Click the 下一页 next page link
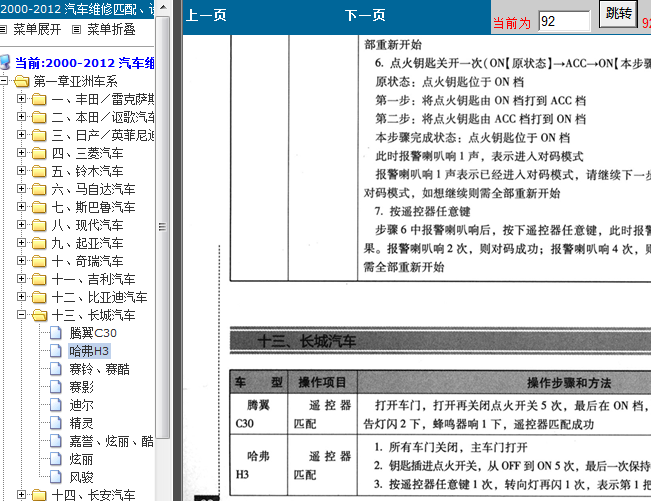Screen dimensions: 651x501 point(365,15)
